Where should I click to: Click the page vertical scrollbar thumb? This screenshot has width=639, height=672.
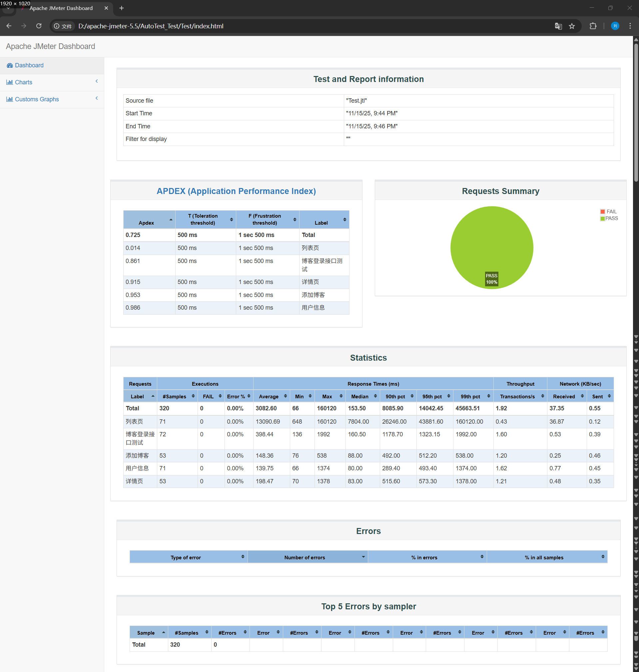coord(636,112)
